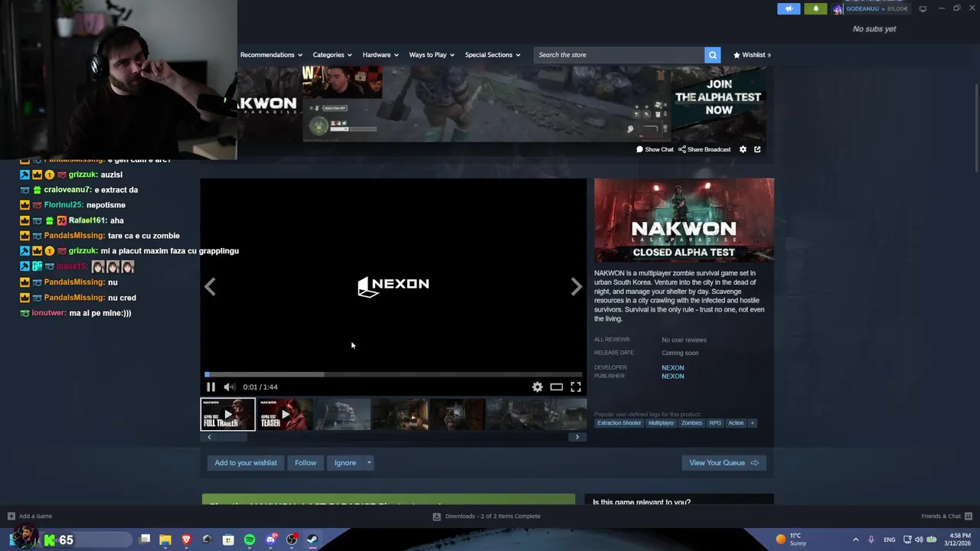The width and height of the screenshot is (980, 551).
Task: Click Add a Game in Steam footer
Action: 30,517
